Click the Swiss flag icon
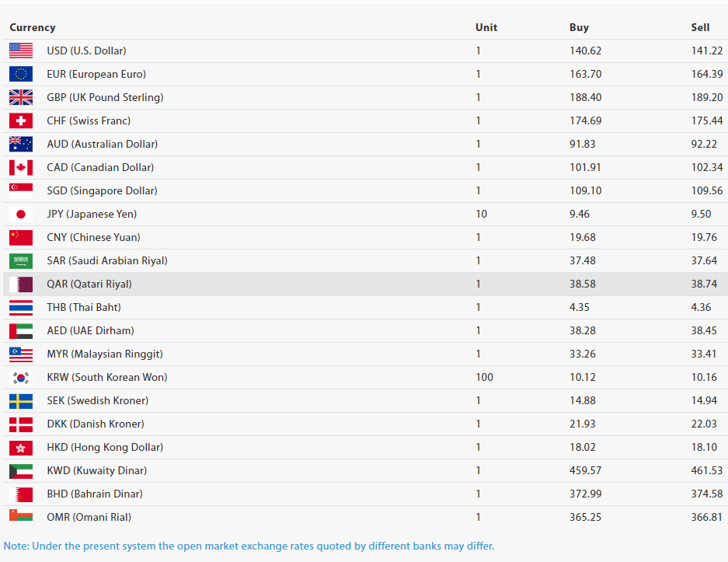Image resolution: width=728 pixels, height=562 pixels. [21, 120]
